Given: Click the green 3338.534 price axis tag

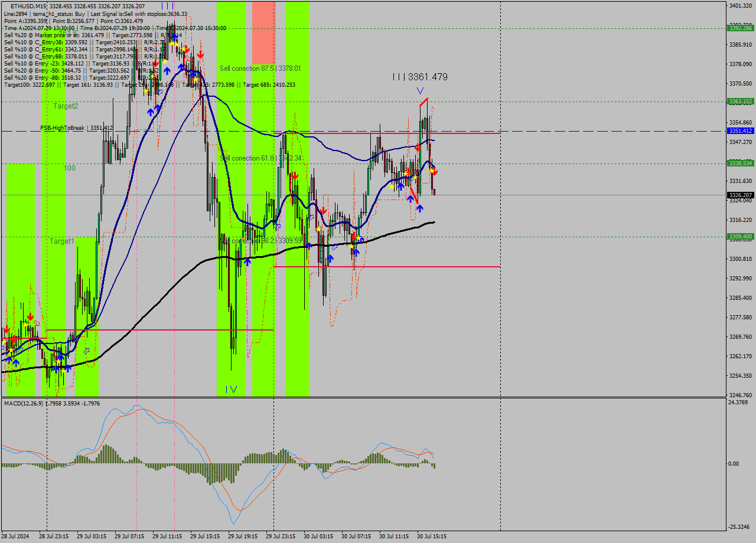Looking at the screenshot, I should [x=740, y=163].
